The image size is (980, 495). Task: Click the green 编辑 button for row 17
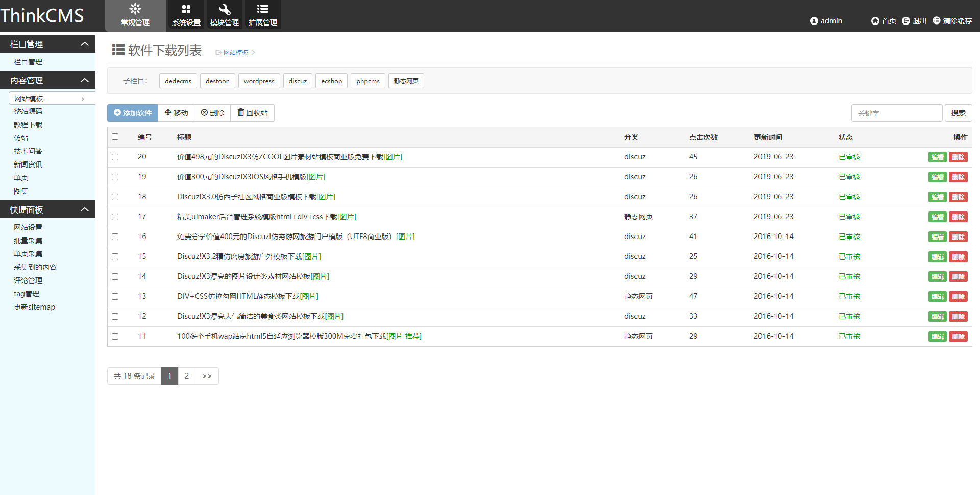click(938, 217)
